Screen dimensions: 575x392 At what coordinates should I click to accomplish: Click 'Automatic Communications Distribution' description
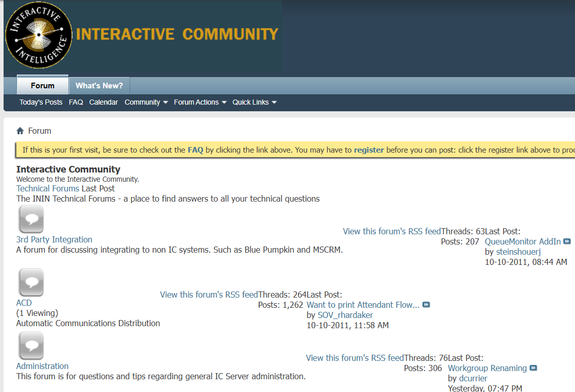click(88, 324)
